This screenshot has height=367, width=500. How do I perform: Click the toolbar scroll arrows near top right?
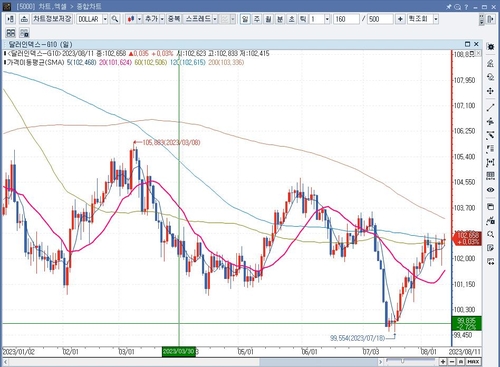pyautogui.click(x=481, y=19)
